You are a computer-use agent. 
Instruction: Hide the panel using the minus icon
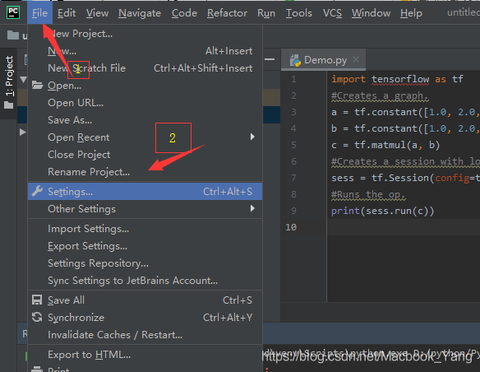tap(270, 59)
